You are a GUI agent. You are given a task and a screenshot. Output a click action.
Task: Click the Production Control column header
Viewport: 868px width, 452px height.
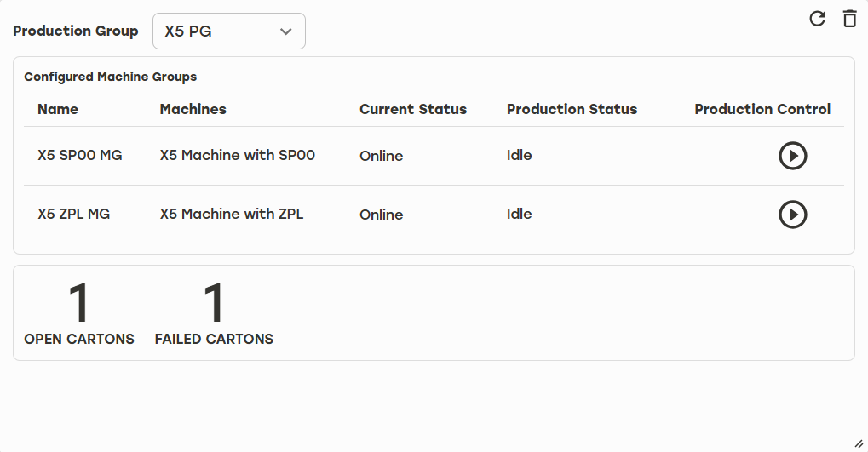point(762,109)
